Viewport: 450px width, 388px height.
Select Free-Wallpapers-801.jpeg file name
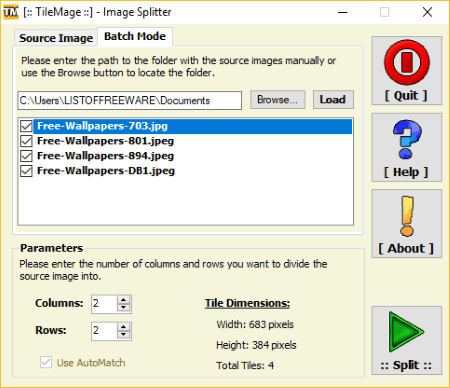click(x=105, y=141)
